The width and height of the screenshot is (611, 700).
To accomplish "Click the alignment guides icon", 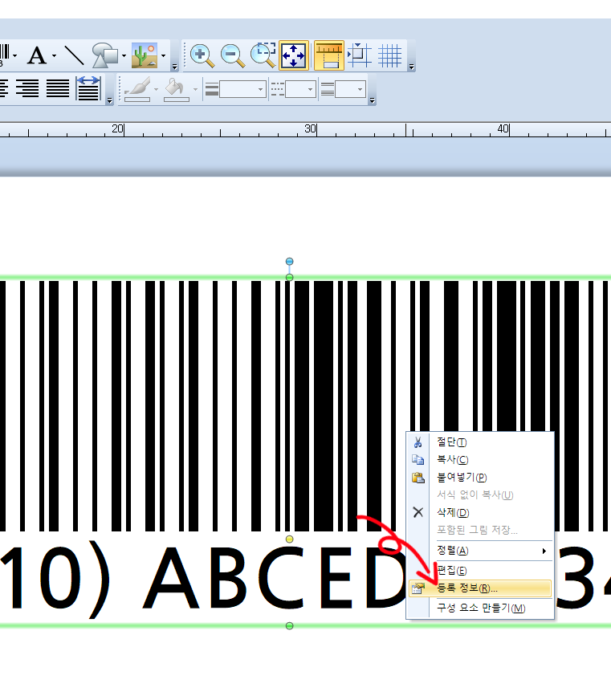I will tap(360, 56).
